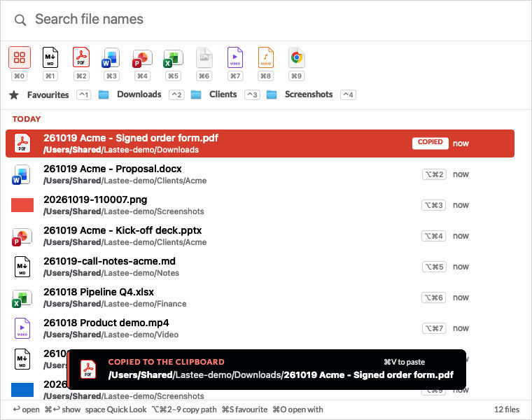This screenshot has height=420, width=532.
Task: Click ⌥⌘6 copy path shortcut badge
Action: tap(434, 297)
